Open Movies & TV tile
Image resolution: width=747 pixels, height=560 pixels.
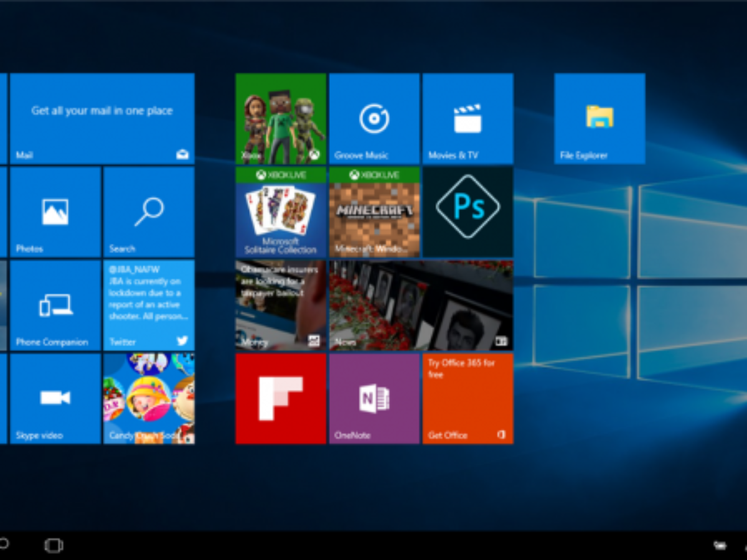468,118
